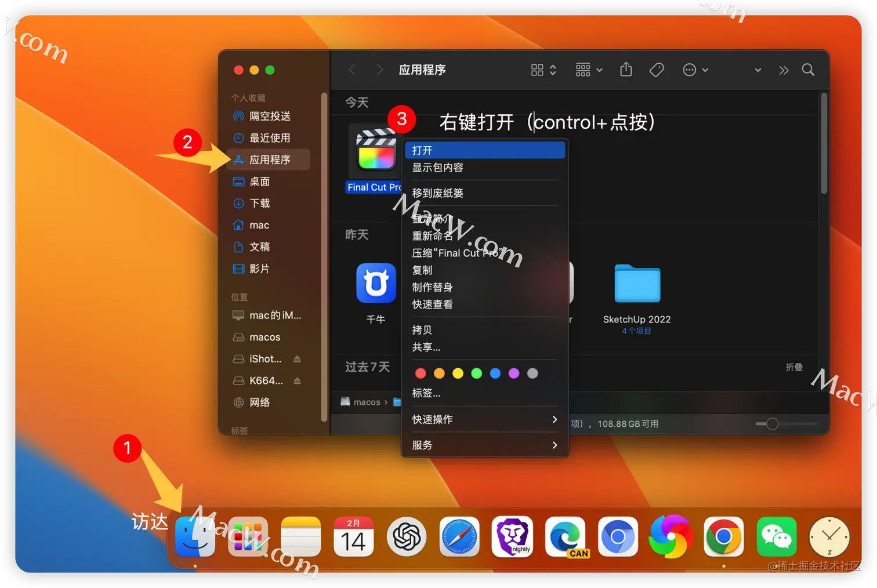
Task: Click the Share toolbar icon
Action: [x=626, y=70]
